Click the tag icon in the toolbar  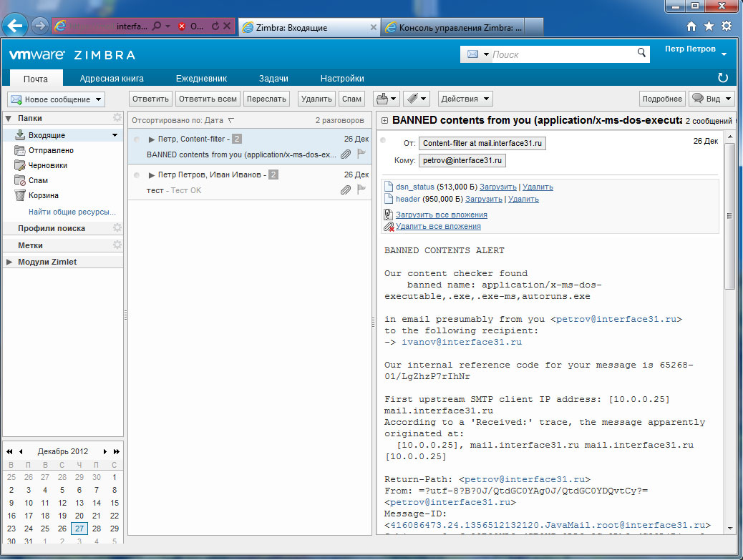pos(411,99)
